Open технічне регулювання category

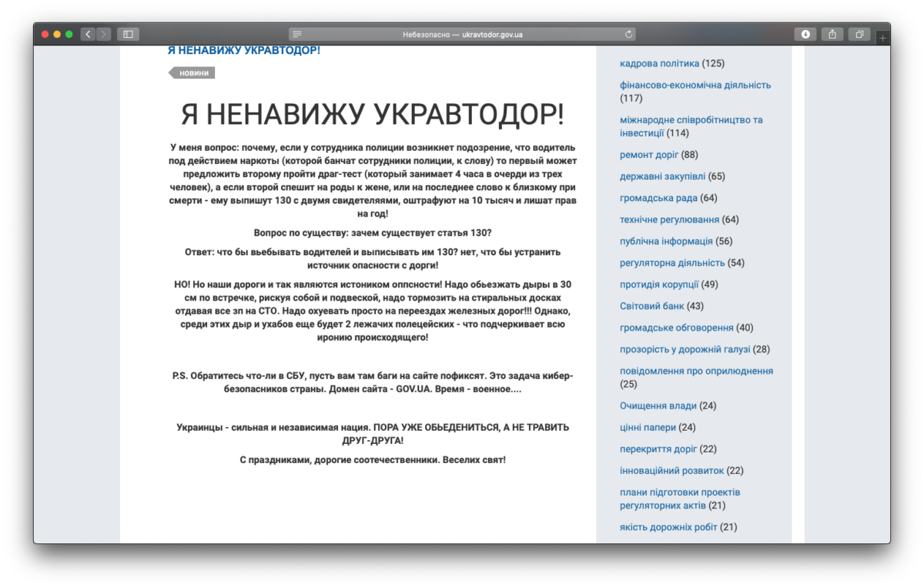click(x=669, y=219)
